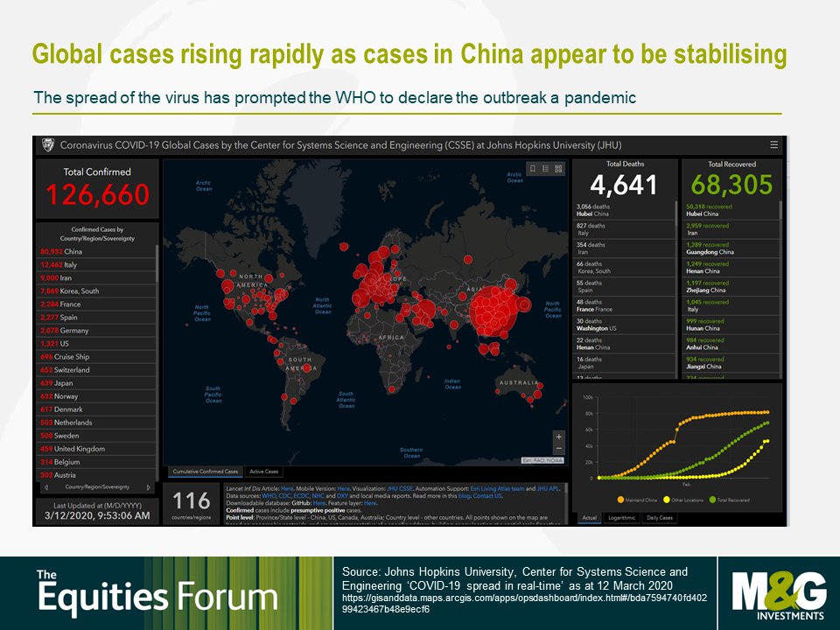Toggle the Other Locations chart series

click(683, 500)
